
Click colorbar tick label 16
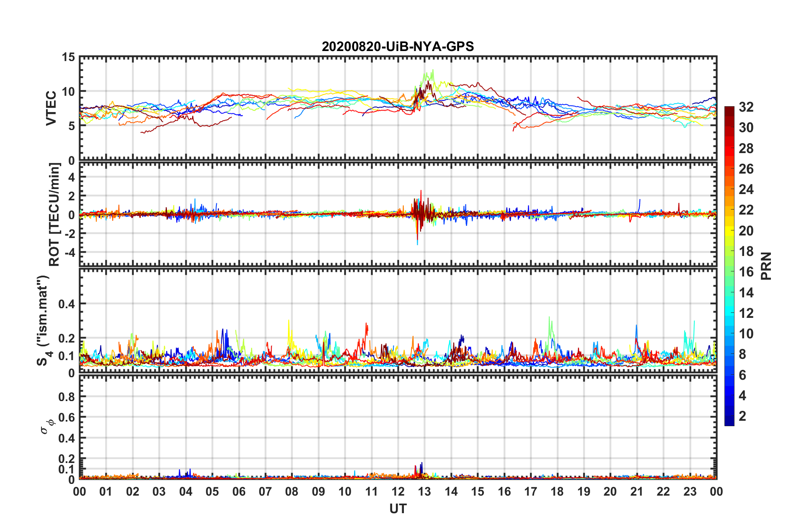pyautogui.click(x=746, y=272)
